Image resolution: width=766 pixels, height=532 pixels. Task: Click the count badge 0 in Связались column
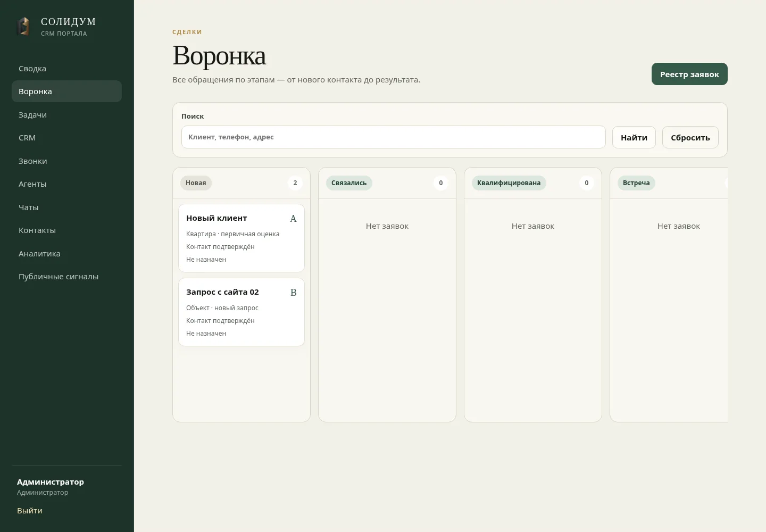point(441,183)
